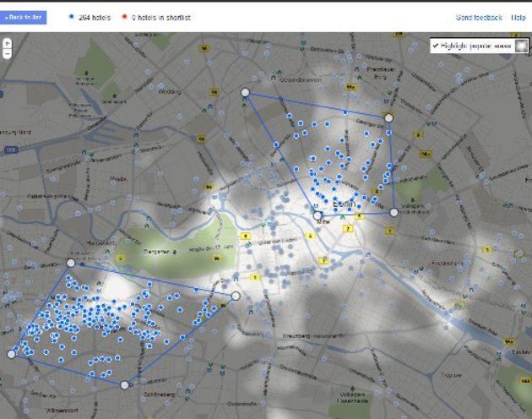Click the gray square beside Highlight popular areas
Viewport: 532px width, 419px height.
pos(522,46)
